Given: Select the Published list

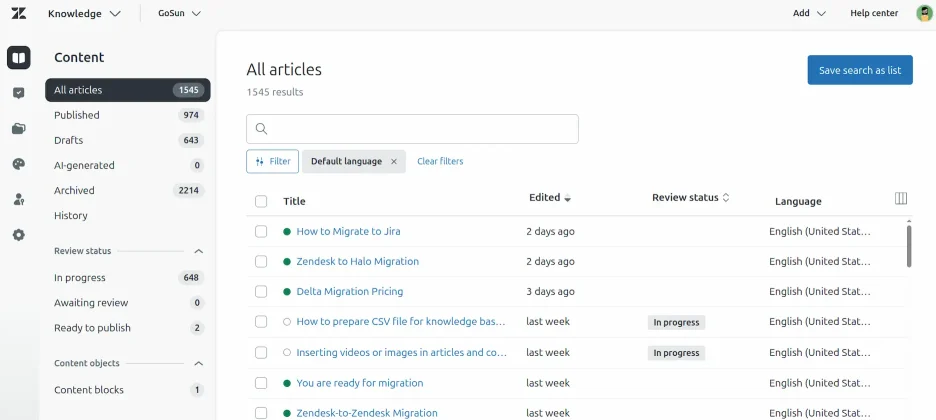Looking at the screenshot, I should click(x=128, y=115).
